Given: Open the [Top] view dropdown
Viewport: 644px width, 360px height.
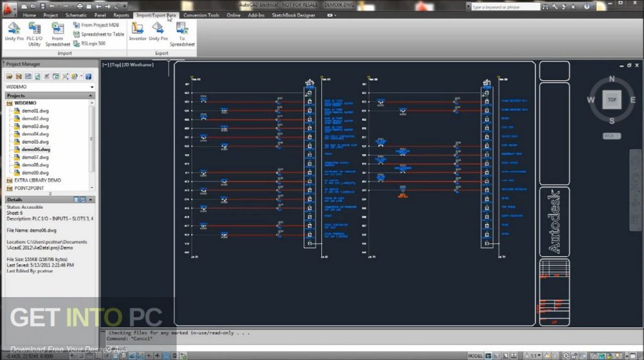Looking at the screenshot, I should coord(116,65).
